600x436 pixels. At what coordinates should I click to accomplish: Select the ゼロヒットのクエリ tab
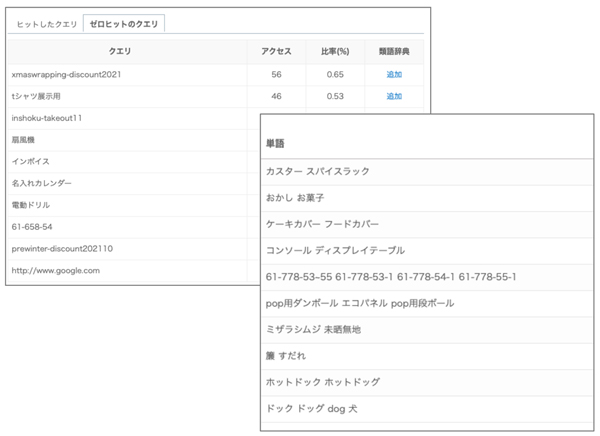(124, 24)
